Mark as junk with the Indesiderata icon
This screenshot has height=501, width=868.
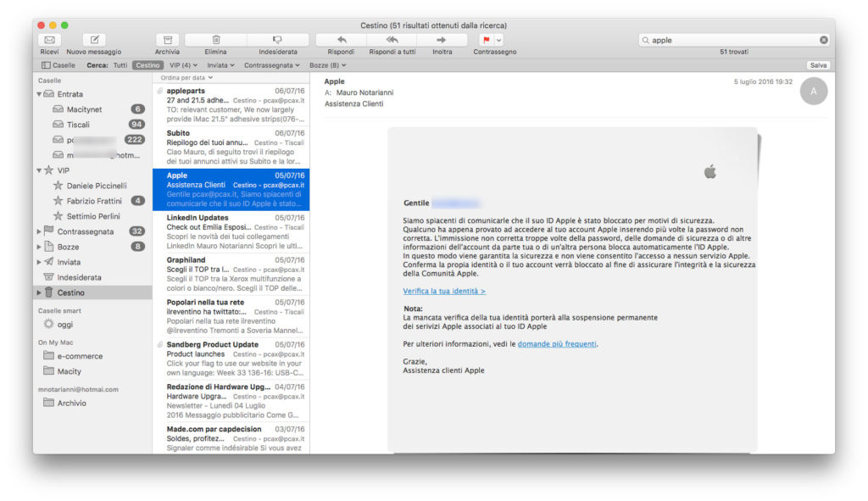click(277, 40)
